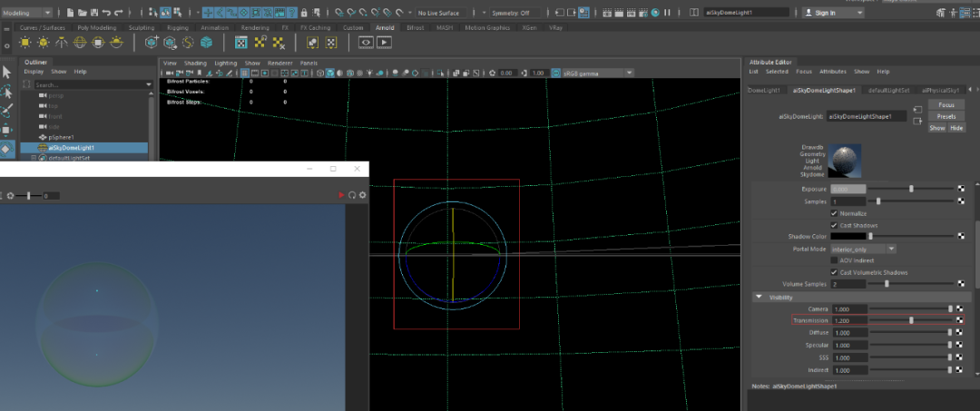Click the Shadow Color swatch
Screen dimensions: 980x411
[848, 237]
